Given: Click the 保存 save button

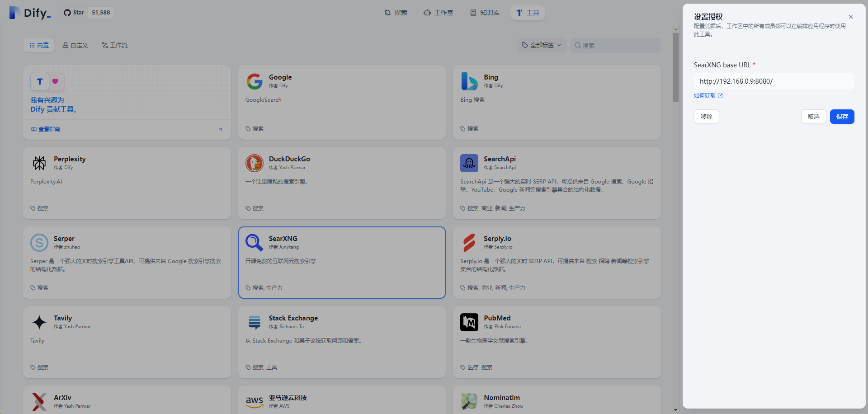Looking at the screenshot, I should 842,117.
